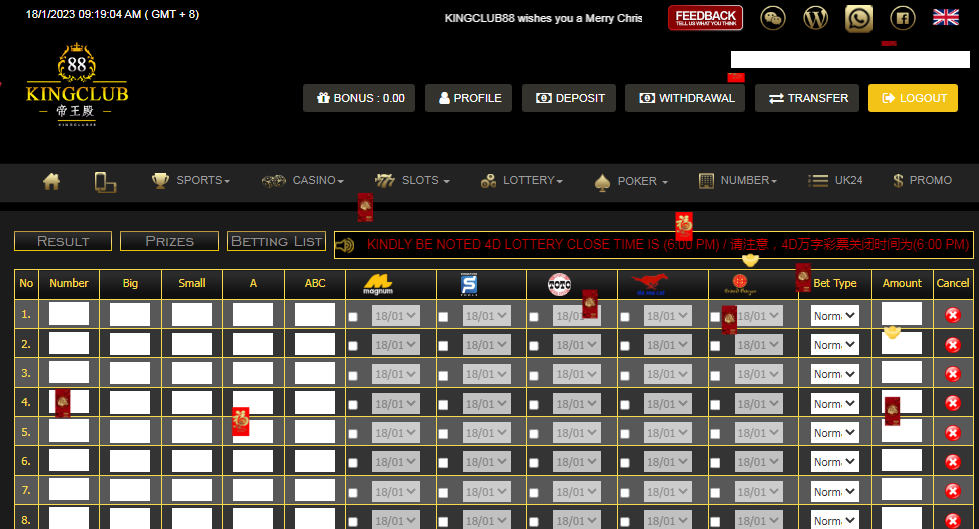Go to home via house icon
979x529 pixels.
(52, 181)
